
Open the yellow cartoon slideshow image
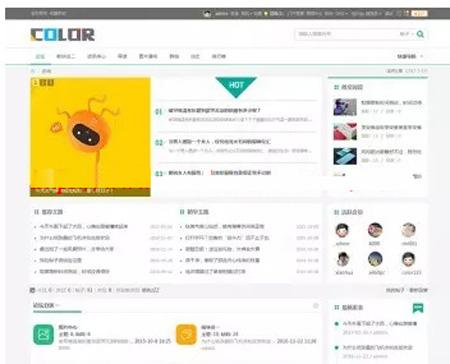[x=90, y=137]
